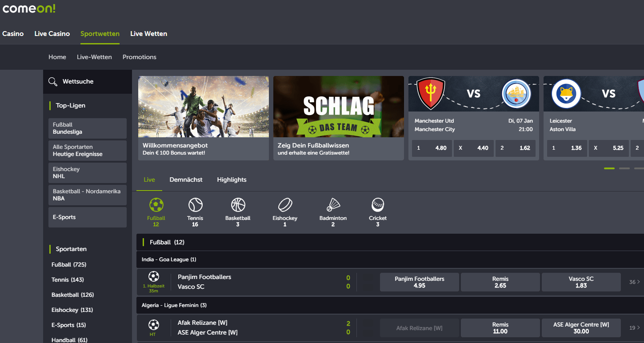Bet on Leicester draw at 5.25

(x=609, y=148)
